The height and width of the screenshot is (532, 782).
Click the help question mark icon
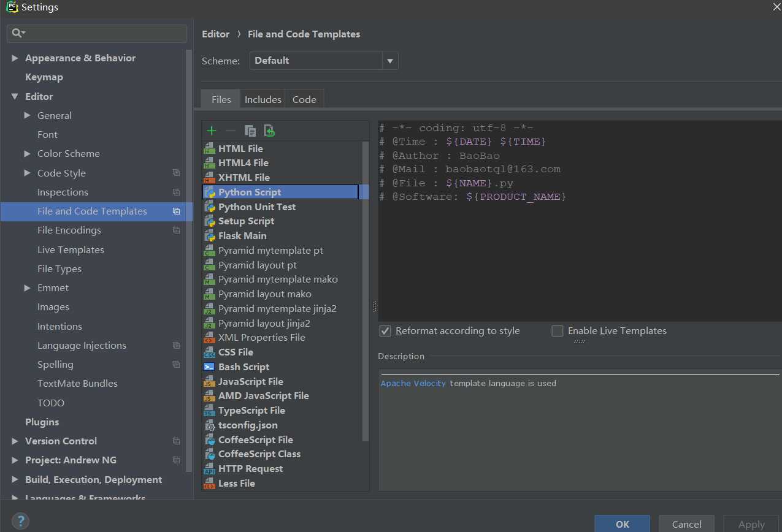pos(20,520)
